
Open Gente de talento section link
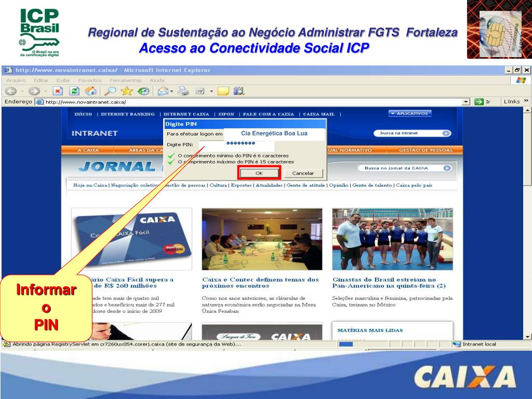(372, 185)
